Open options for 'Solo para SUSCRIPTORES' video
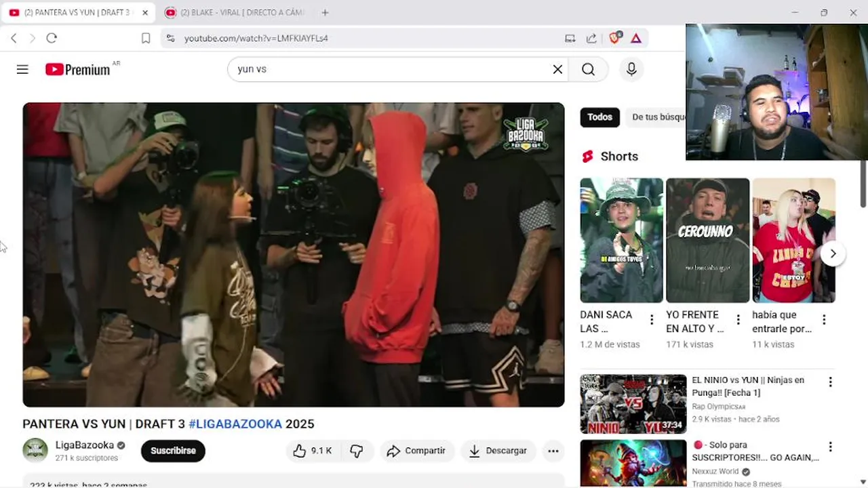 pos(830,447)
